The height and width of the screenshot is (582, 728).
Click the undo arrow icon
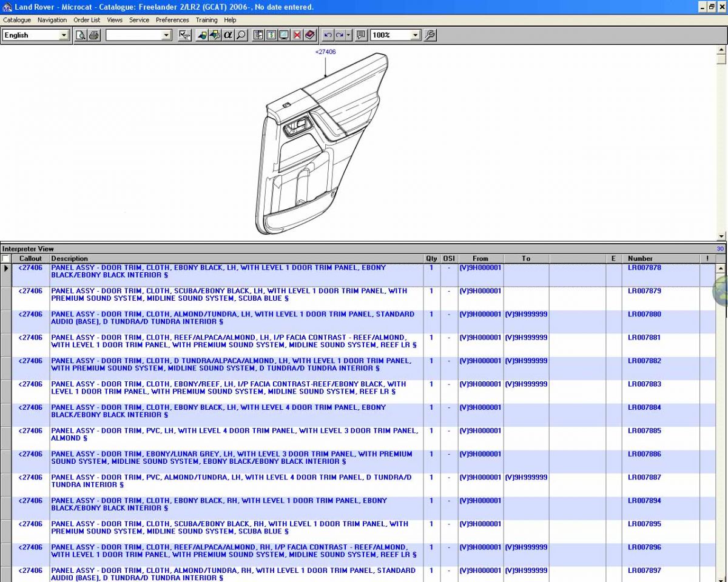328,35
